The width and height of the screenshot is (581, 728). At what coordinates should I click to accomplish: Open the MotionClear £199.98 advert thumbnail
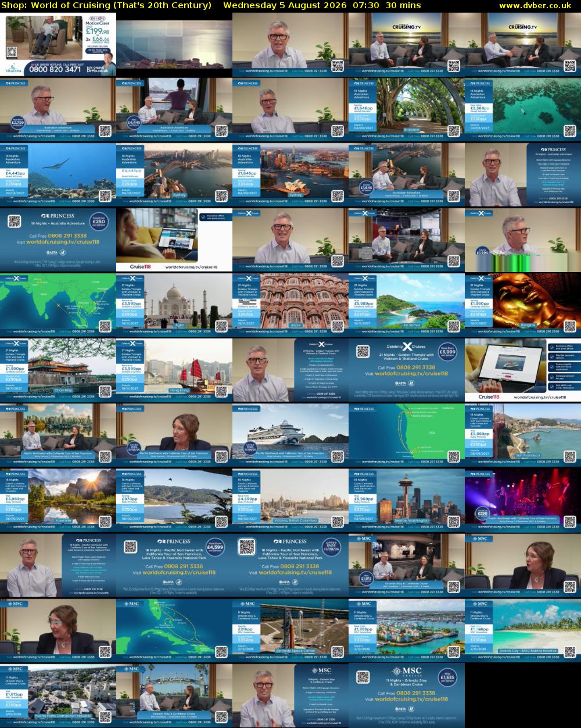[x=58, y=44]
